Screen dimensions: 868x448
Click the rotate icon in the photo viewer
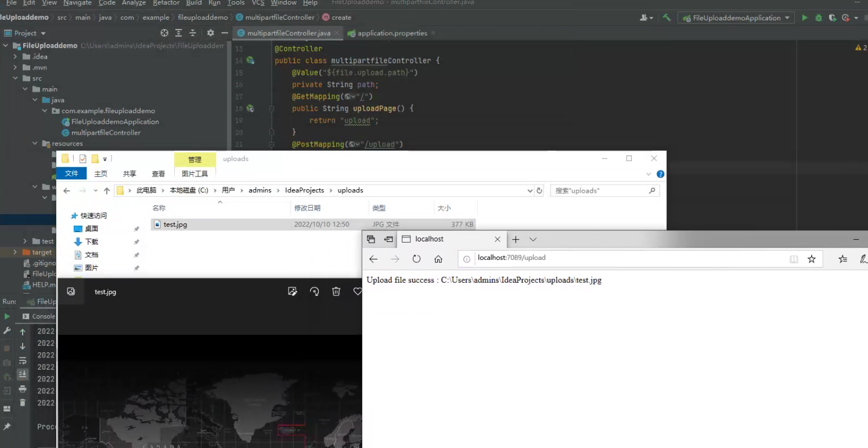point(315,291)
